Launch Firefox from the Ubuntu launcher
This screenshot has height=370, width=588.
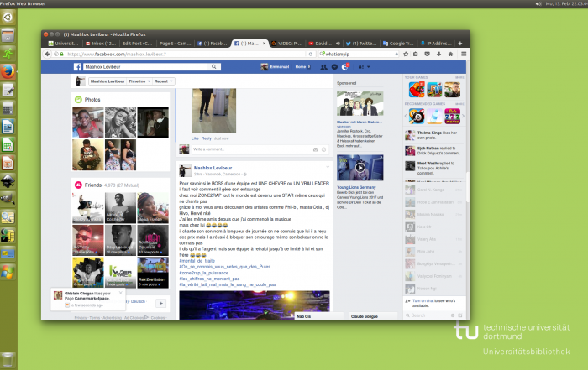(8, 71)
